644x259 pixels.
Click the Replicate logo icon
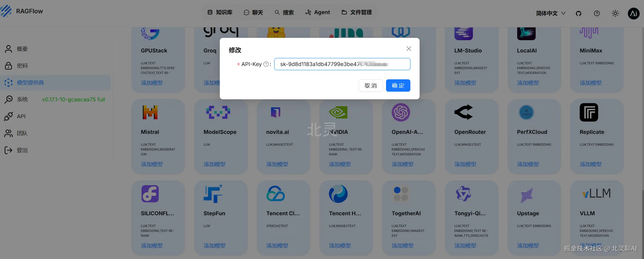589,112
